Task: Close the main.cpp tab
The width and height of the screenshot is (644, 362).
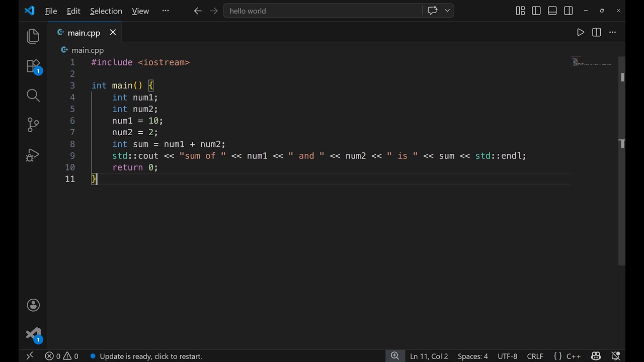Action: [113, 32]
